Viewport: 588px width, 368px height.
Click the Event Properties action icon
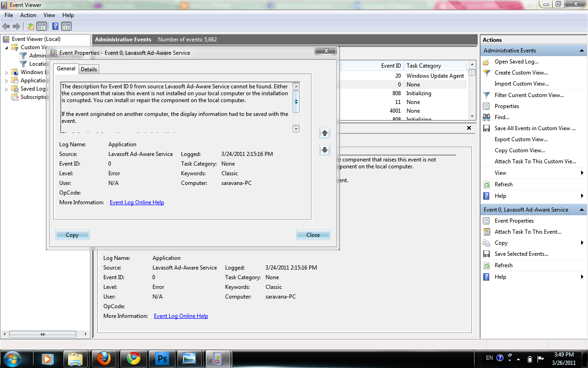pos(486,221)
